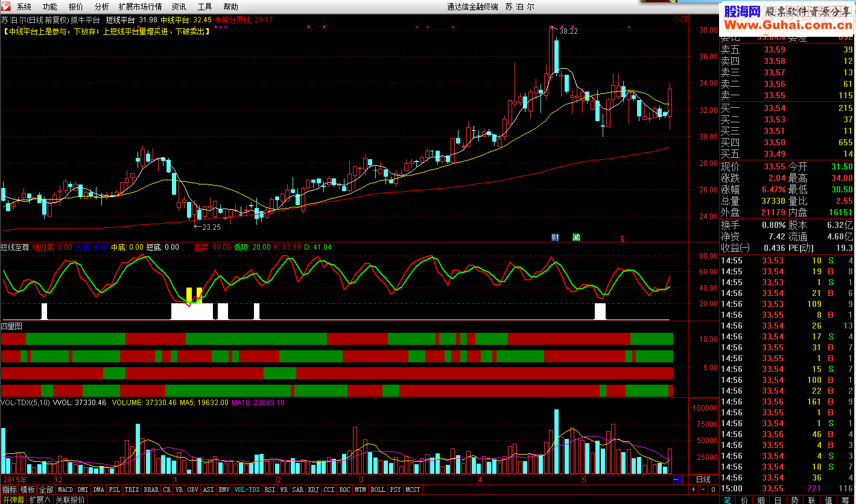Viewport: 856px width, 504px height.
Task: Open the 扩展市场行情 menu
Action: [140, 7]
